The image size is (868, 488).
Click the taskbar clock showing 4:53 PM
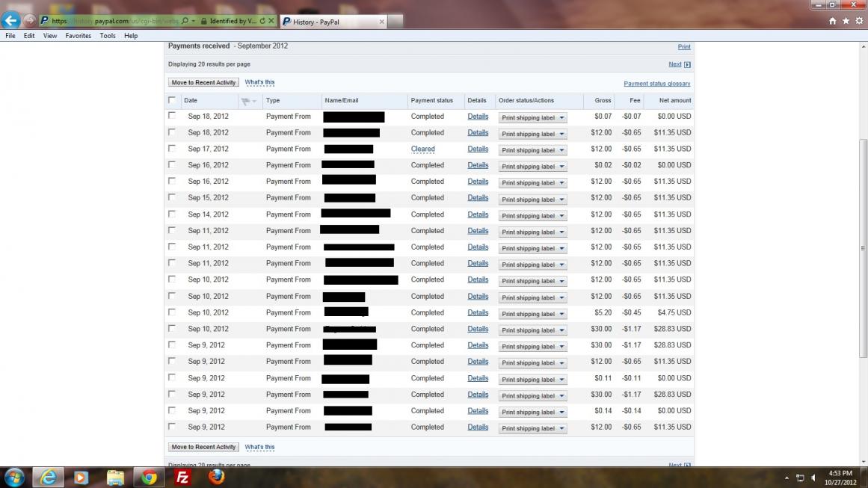(x=840, y=478)
